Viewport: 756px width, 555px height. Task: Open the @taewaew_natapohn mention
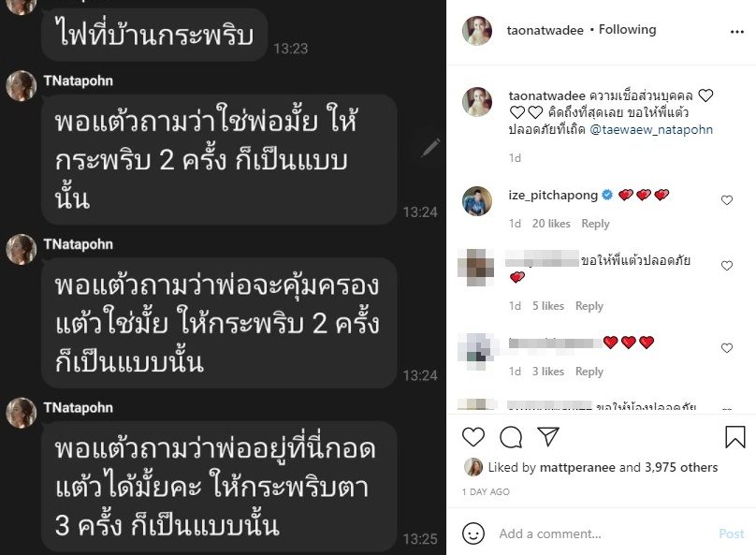651,130
